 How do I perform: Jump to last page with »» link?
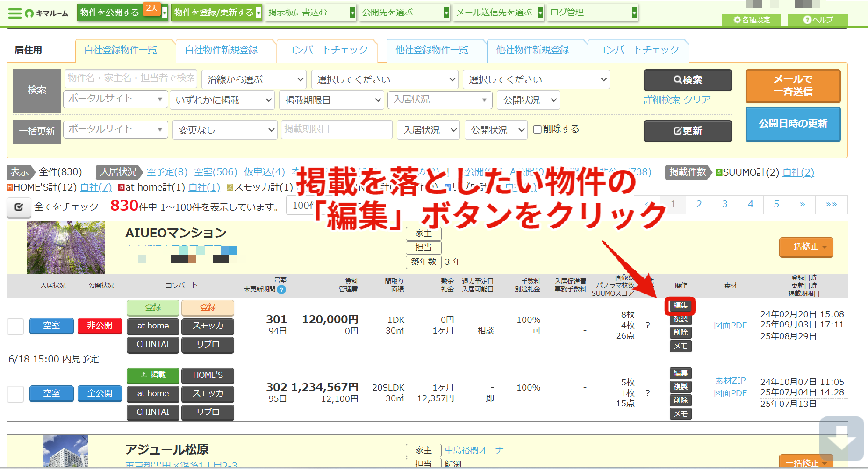pyautogui.click(x=831, y=205)
